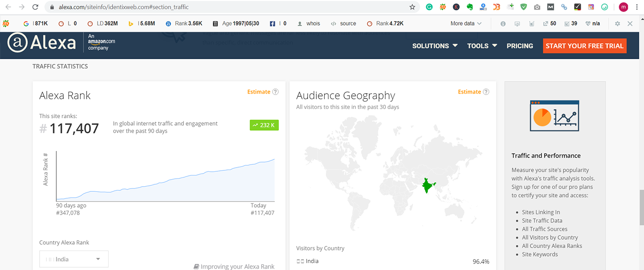Viewport: 644px width, 270px height.
Task: Click the '96.4%' India visitors value
Action: coord(481,262)
